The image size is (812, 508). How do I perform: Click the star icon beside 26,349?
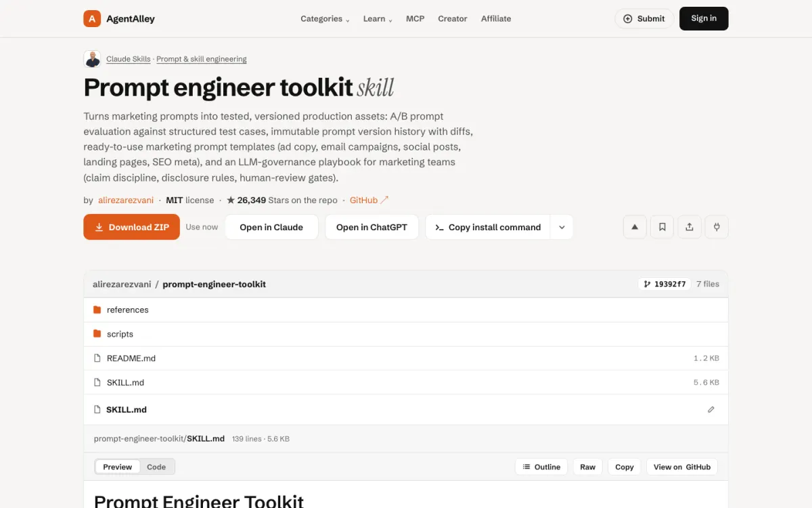pos(231,200)
